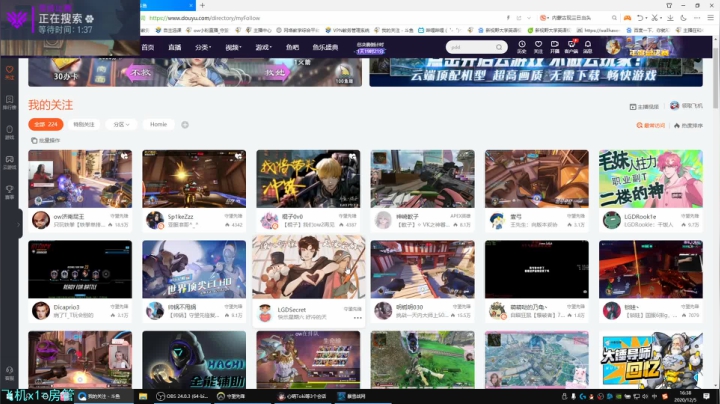Sort by 热度排序
This screenshot has height=404, width=720.
(688, 125)
